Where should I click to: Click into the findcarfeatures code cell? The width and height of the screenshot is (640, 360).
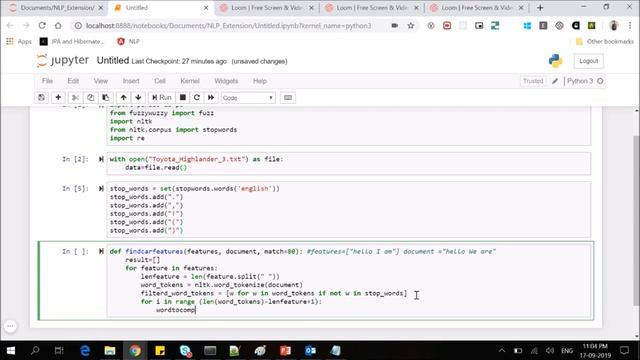pyautogui.click(x=349, y=281)
